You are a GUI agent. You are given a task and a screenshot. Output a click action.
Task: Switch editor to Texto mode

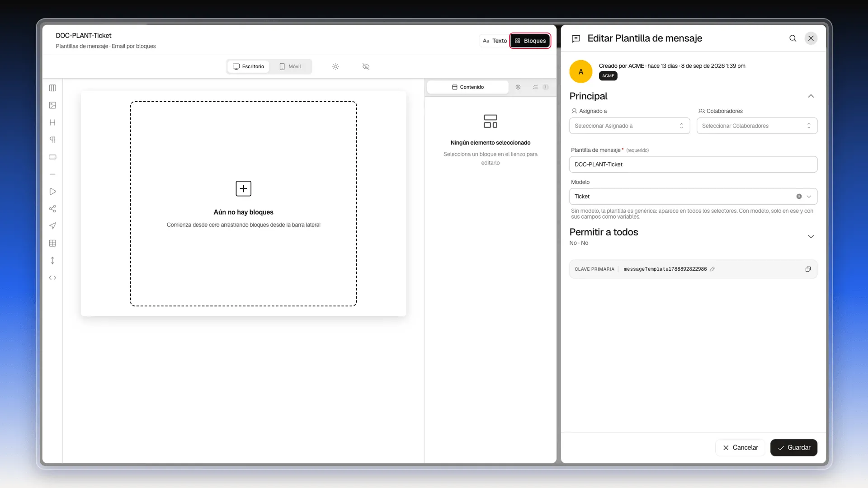coord(495,41)
